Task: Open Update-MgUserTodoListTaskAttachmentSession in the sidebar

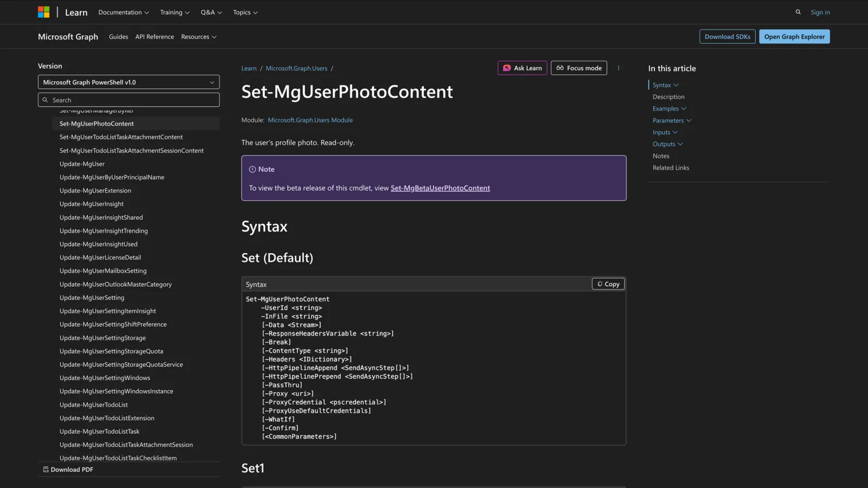Action: (126, 445)
